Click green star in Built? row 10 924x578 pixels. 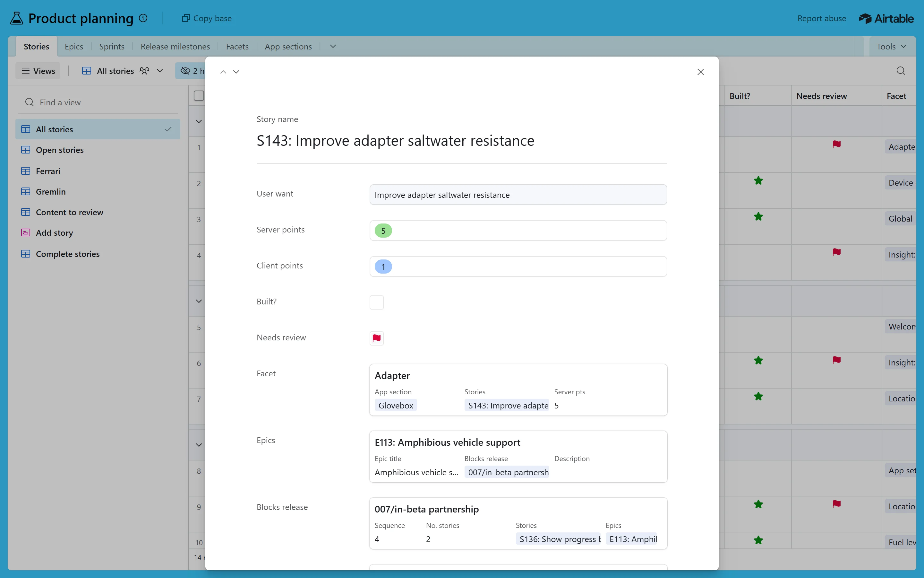coord(758,540)
